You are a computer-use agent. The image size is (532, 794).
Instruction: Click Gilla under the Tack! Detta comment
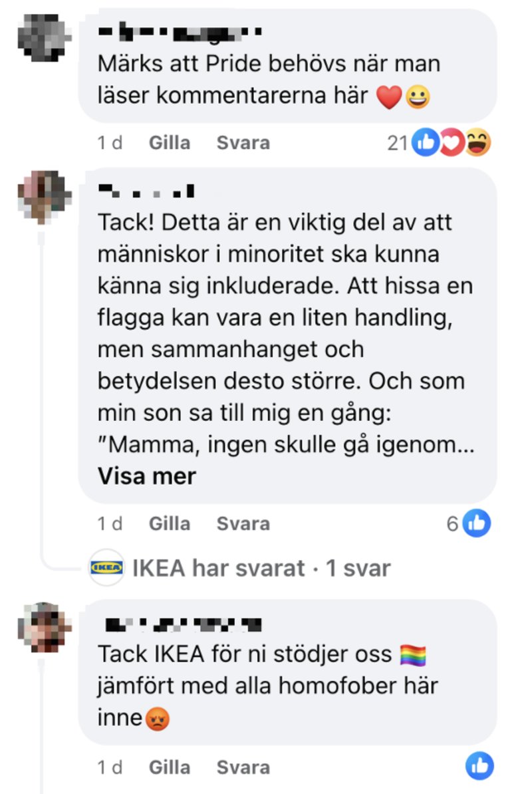pyautogui.click(x=170, y=523)
